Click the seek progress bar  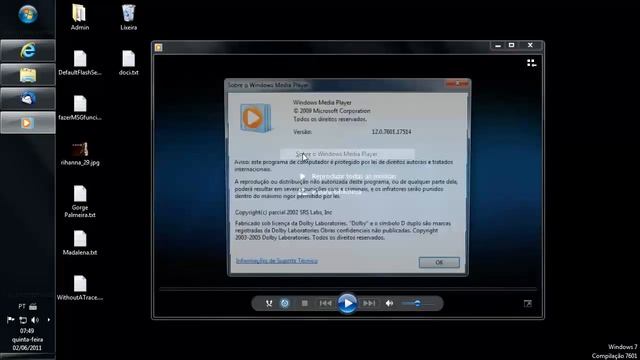tap(348, 289)
